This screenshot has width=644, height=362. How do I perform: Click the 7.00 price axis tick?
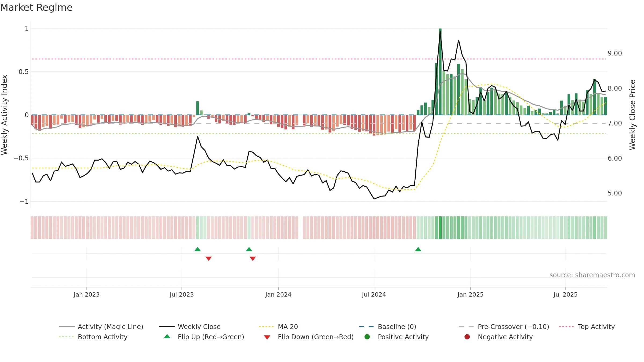point(615,123)
